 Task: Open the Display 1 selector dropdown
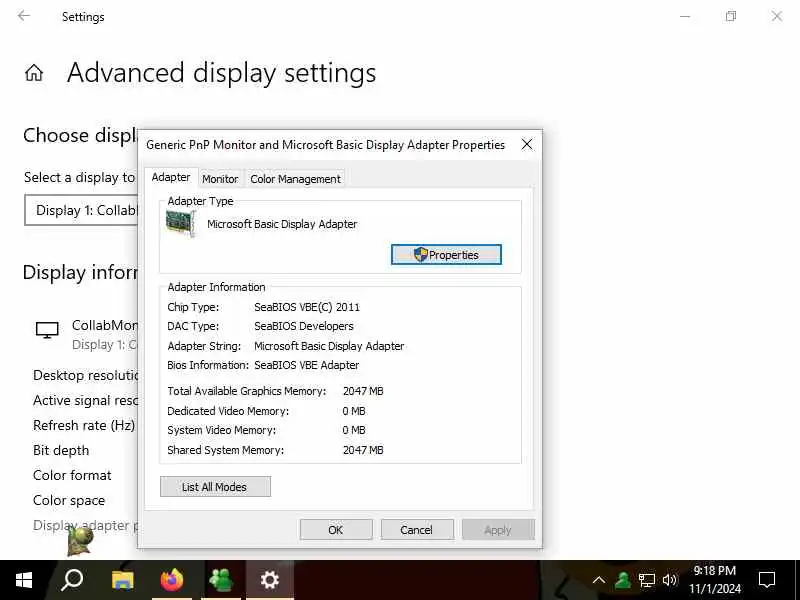click(81, 210)
